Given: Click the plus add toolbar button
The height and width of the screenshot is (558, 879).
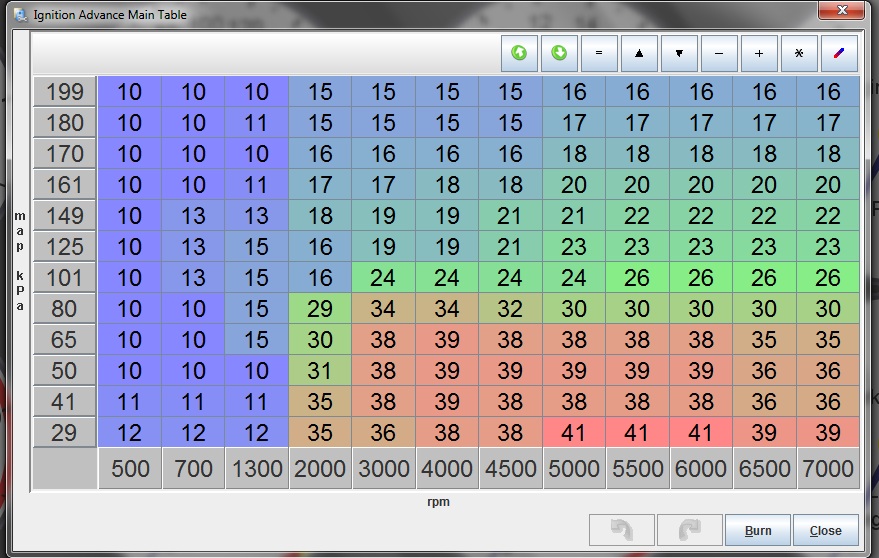Looking at the screenshot, I should point(759,53).
